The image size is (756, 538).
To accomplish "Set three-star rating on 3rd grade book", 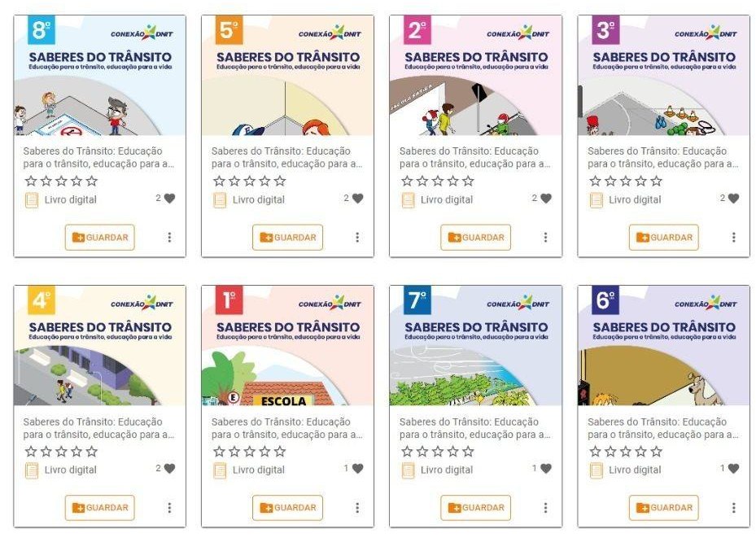I will tap(626, 182).
